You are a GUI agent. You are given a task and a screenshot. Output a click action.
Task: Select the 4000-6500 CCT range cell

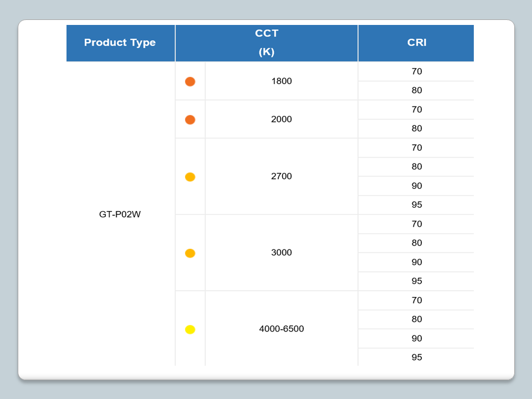282,329
